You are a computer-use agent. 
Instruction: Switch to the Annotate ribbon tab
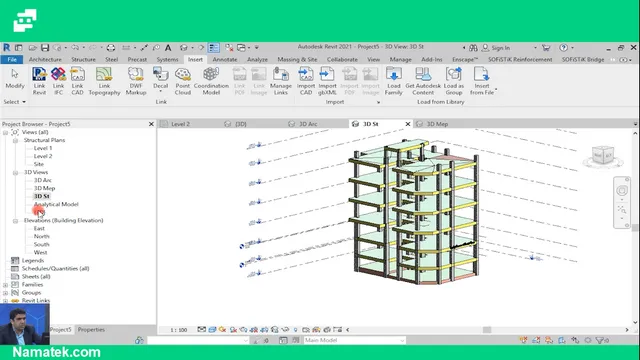point(224,60)
